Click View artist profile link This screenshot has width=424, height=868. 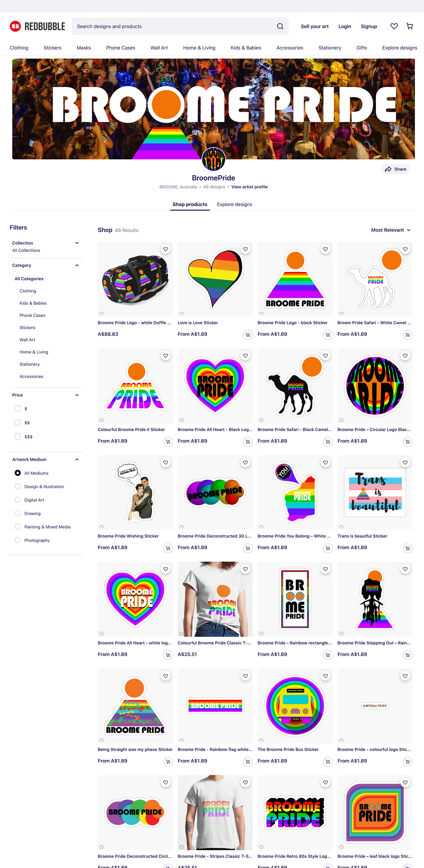coord(249,187)
